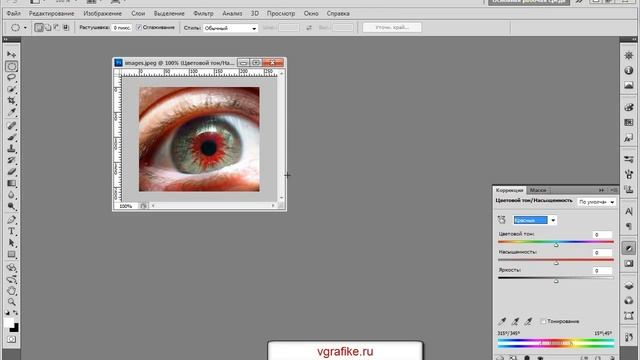640x360 pixels.
Task: Select the Zoom tool
Action: pos(11,302)
